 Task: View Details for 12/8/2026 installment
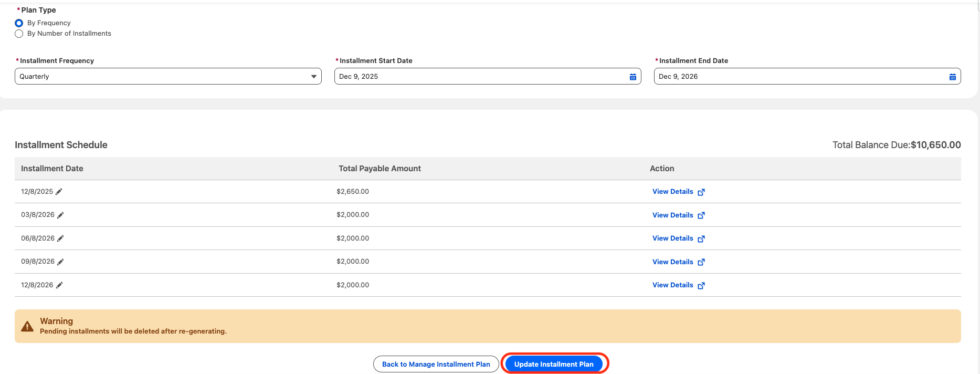pyautogui.click(x=672, y=285)
